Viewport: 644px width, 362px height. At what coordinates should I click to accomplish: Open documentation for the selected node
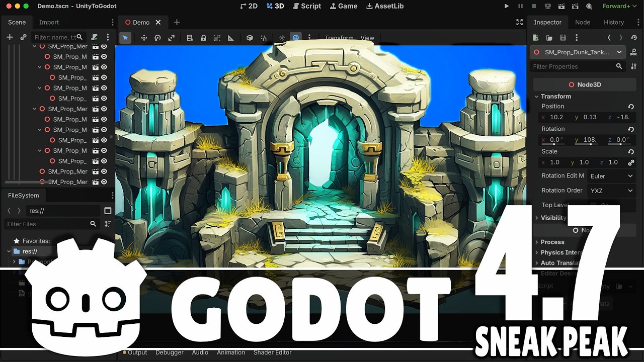tap(633, 52)
